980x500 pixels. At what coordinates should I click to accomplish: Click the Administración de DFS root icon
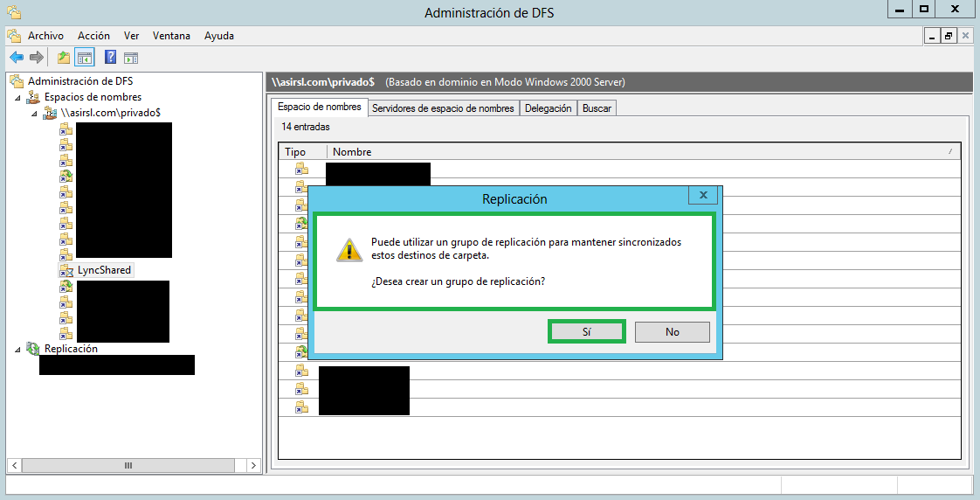point(17,80)
